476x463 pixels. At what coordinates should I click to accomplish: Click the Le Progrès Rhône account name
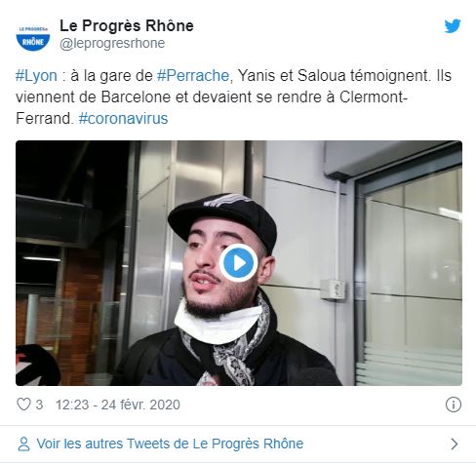point(127,25)
